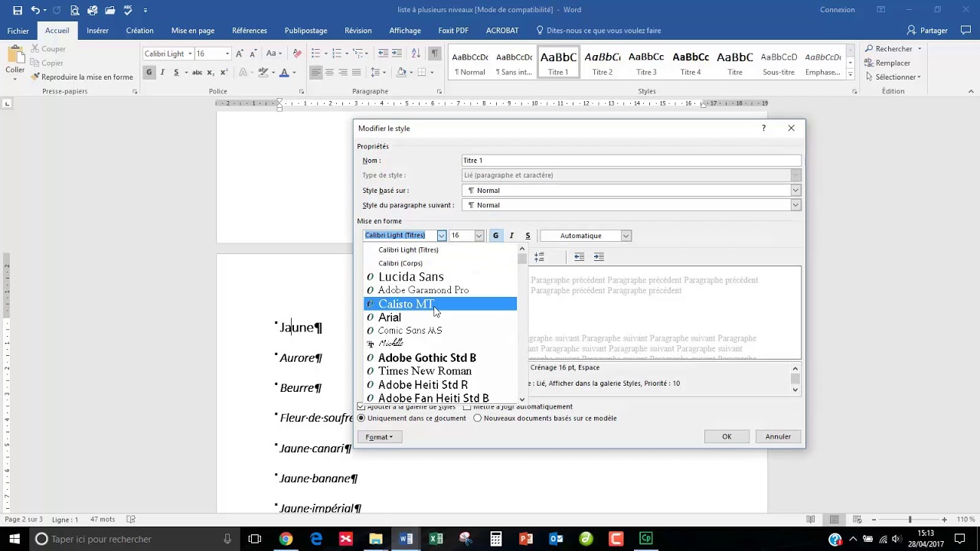Image resolution: width=980 pixels, height=551 pixels.
Task: Open Excel from the taskbar
Action: [x=436, y=539]
